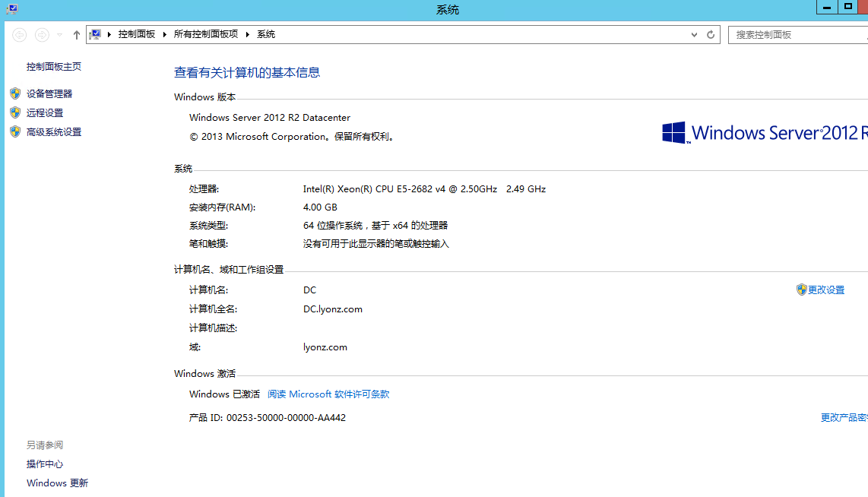Click the full computer name DC.lyonz.com
This screenshot has height=497, width=868.
[x=333, y=309]
